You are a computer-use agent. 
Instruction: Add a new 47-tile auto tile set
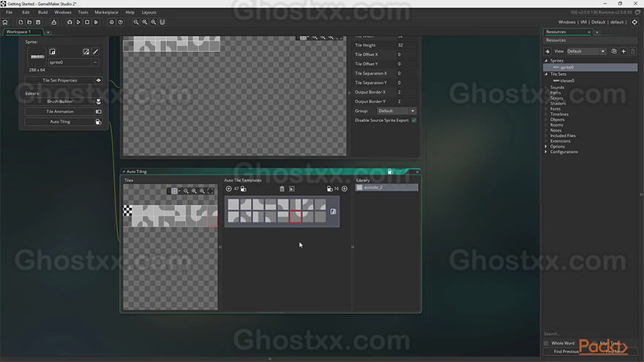[x=229, y=189]
